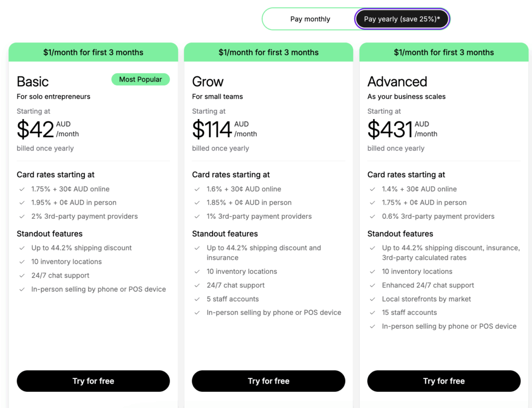532x408 pixels.
Task: Click the Grow plan heading
Action: (208, 82)
